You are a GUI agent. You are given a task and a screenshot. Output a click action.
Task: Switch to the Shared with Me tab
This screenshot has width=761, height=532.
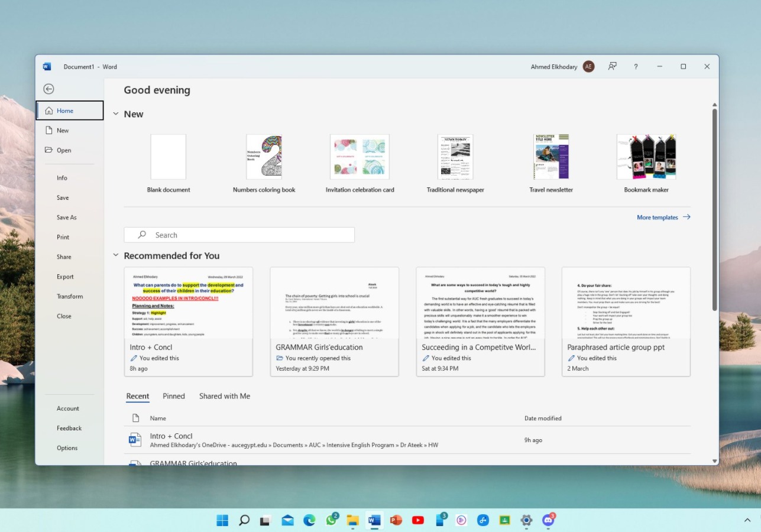click(x=225, y=396)
